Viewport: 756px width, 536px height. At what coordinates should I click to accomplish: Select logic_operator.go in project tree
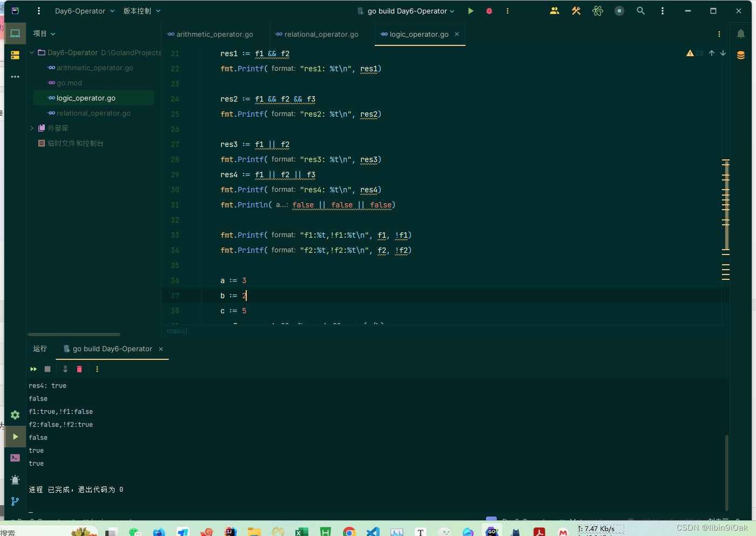pos(94,98)
